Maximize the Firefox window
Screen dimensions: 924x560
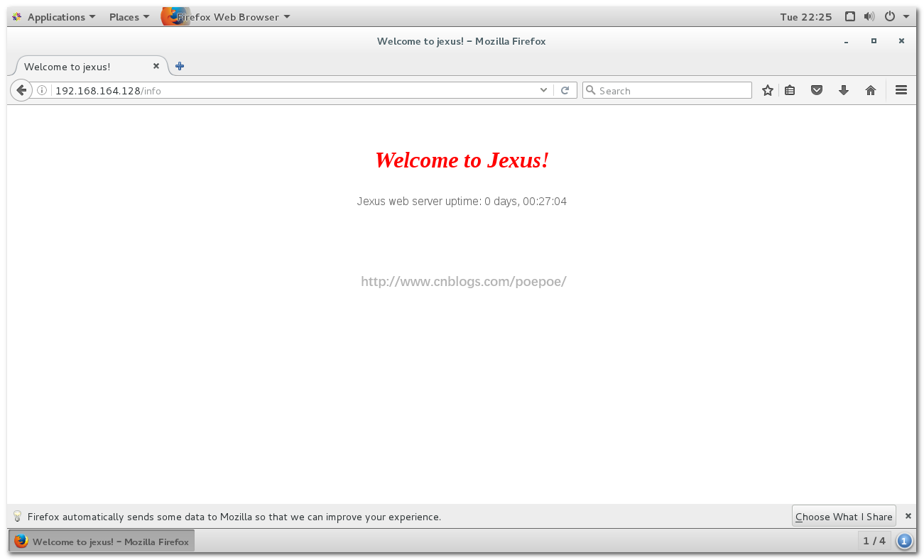(x=874, y=41)
